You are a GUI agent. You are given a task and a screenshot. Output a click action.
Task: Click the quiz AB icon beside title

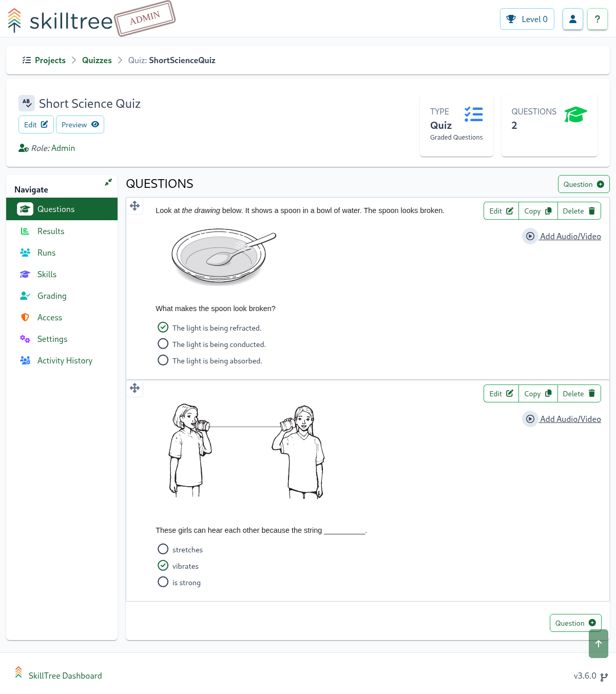(x=27, y=103)
